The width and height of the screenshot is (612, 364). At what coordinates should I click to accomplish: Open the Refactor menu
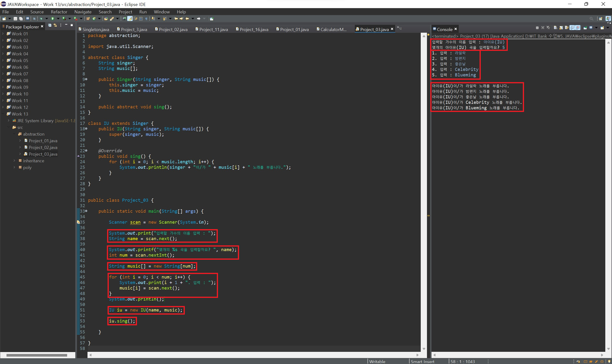coord(59,12)
